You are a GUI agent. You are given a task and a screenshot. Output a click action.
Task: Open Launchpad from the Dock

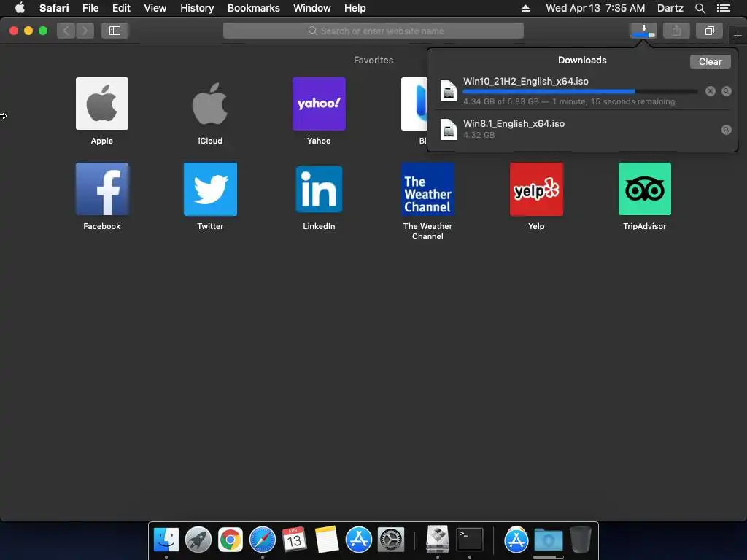click(198, 540)
